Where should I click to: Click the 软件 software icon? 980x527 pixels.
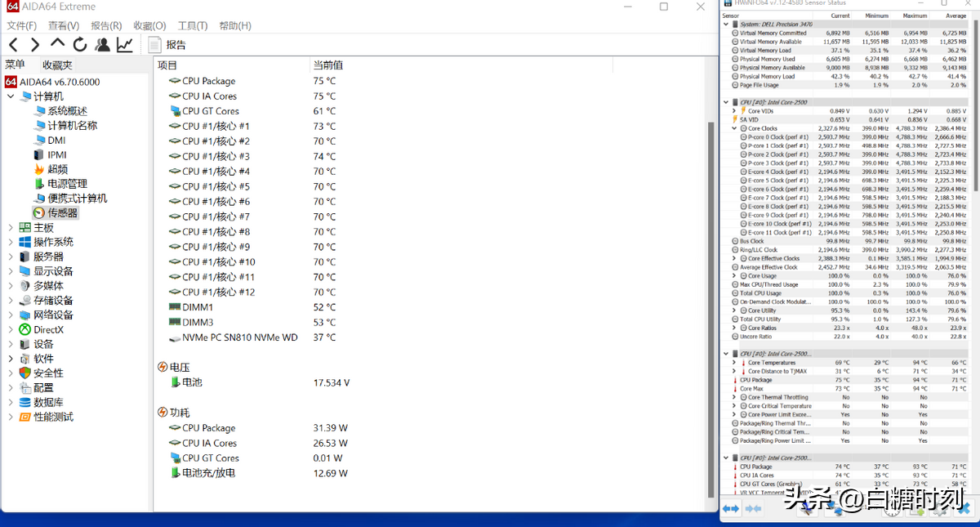coord(25,359)
